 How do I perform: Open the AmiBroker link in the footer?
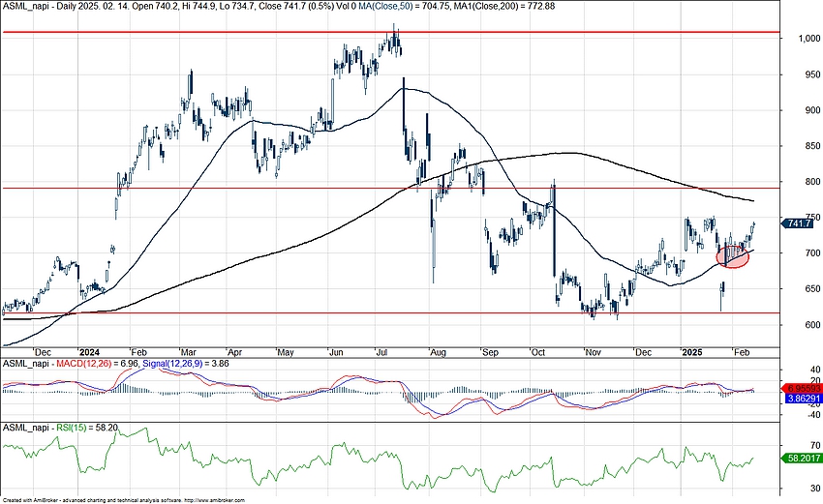tap(210, 500)
